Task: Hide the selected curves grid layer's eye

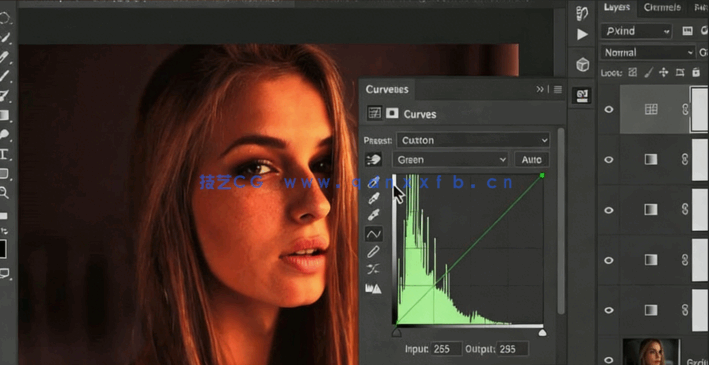Action: click(609, 109)
